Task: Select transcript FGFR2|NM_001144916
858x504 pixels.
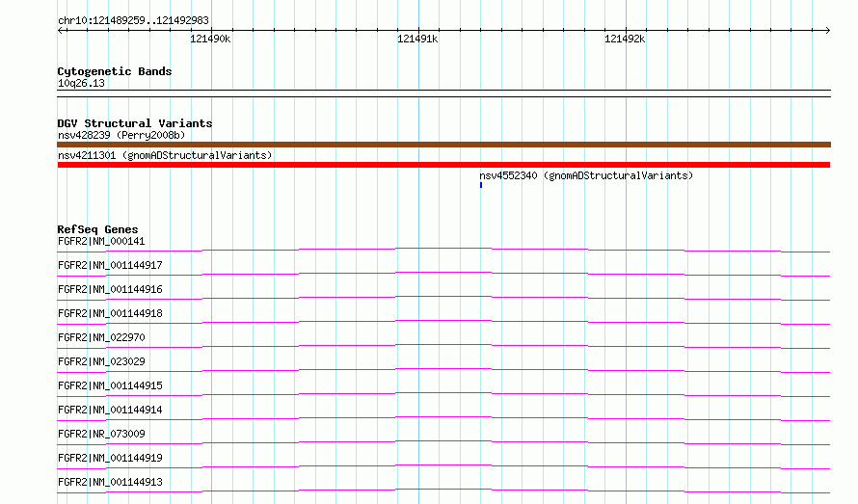Action: (110, 289)
